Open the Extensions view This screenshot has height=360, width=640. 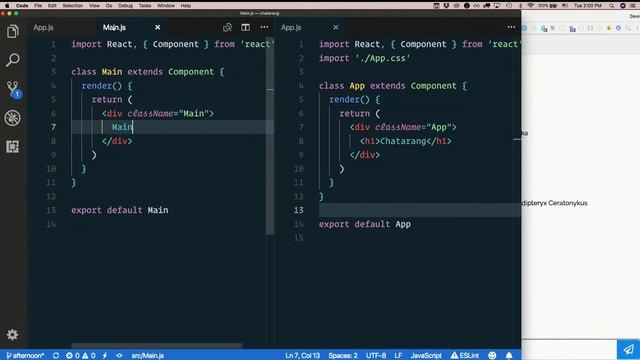click(x=13, y=147)
